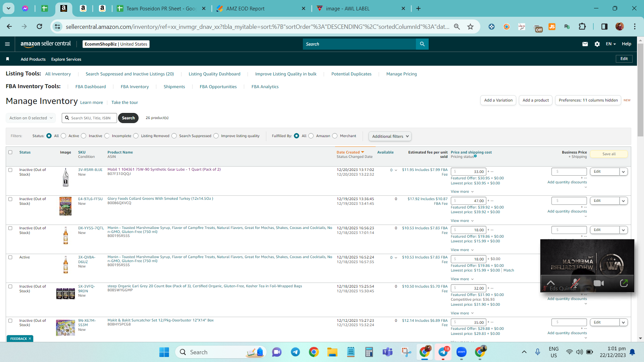Click the bookmark flag icon beside Add Products
The width and height of the screenshot is (644, 362).
point(7,59)
